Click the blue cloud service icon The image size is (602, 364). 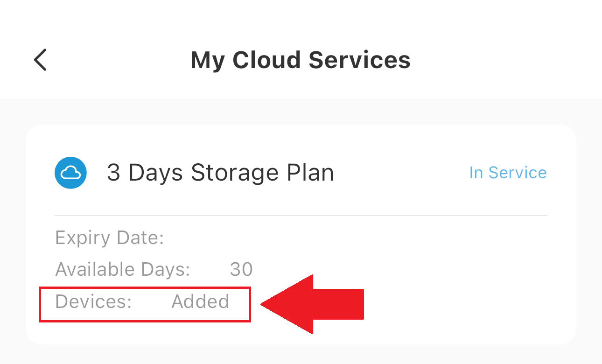coord(70,173)
